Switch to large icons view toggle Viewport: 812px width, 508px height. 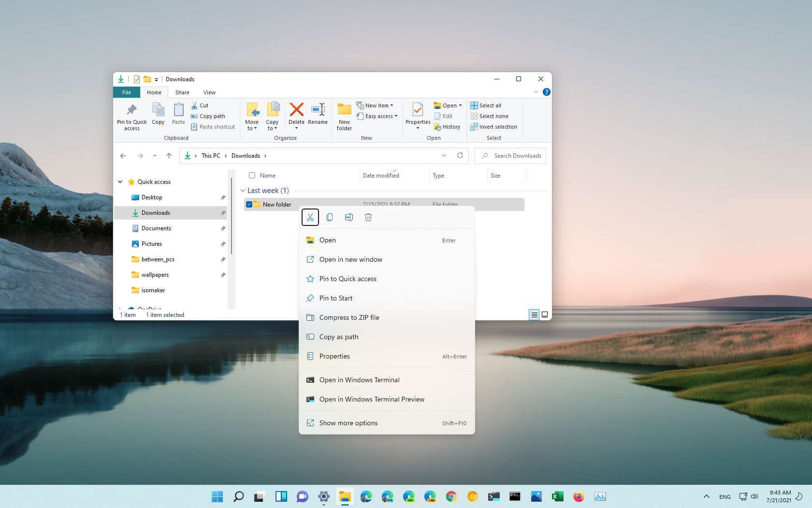(545, 314)
